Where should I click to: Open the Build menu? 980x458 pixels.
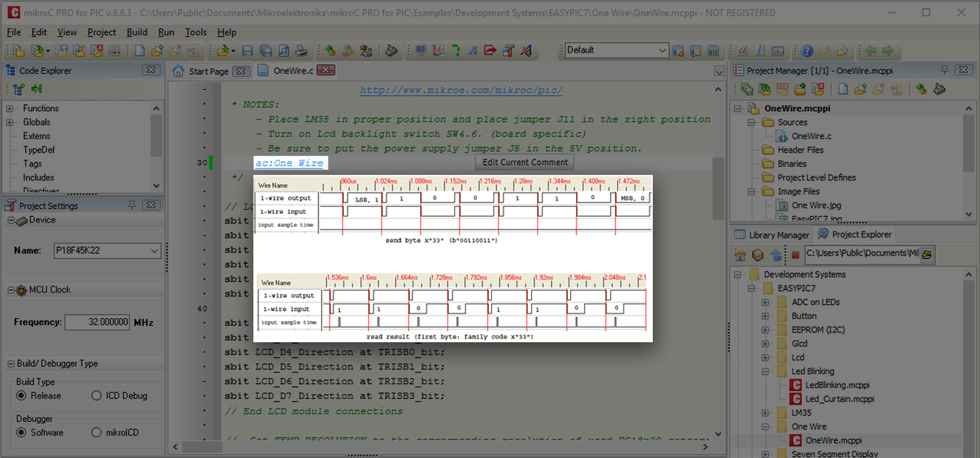point(137,32)
